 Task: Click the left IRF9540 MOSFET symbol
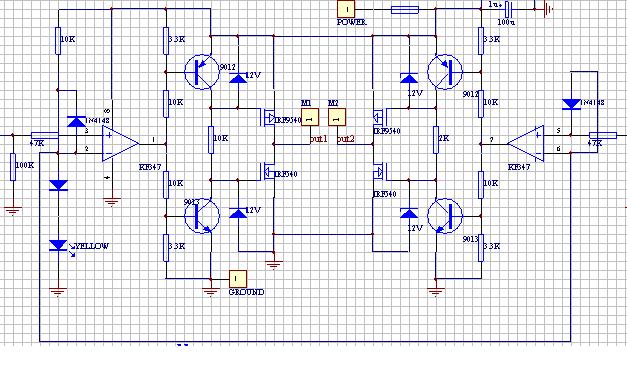(268, 118)
